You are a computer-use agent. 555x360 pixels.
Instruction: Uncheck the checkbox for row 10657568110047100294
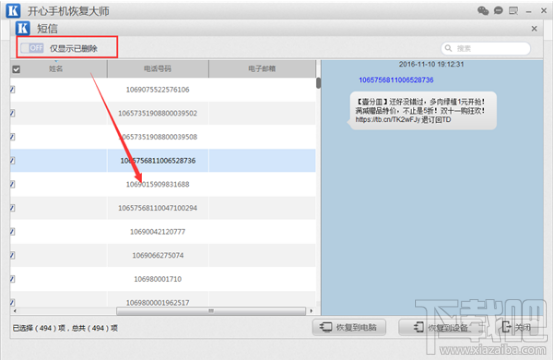[x=12, y=208]
